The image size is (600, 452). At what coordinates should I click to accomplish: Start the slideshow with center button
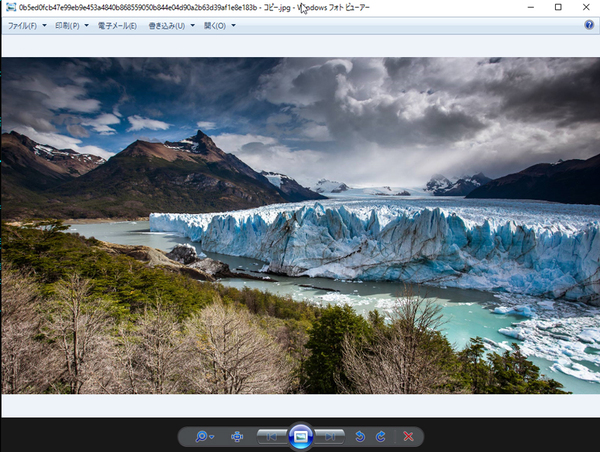(x=301, y=436)
